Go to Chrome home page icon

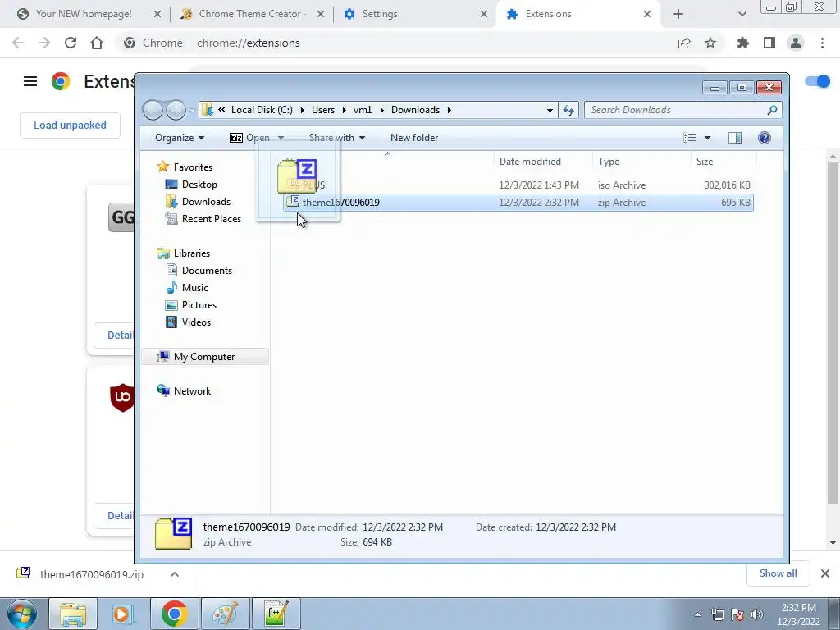click(x=97, y=43)
